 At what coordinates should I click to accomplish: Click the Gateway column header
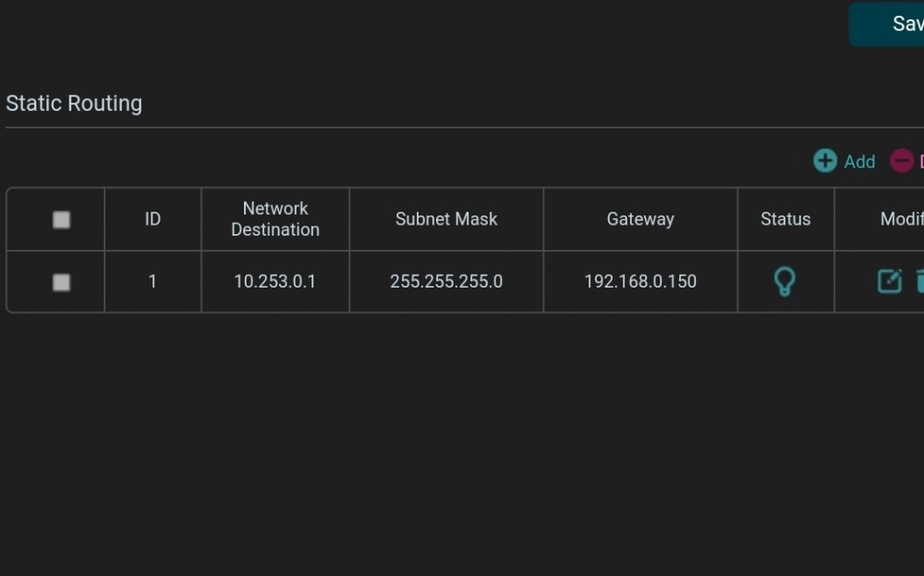click(x=640, y=219)
